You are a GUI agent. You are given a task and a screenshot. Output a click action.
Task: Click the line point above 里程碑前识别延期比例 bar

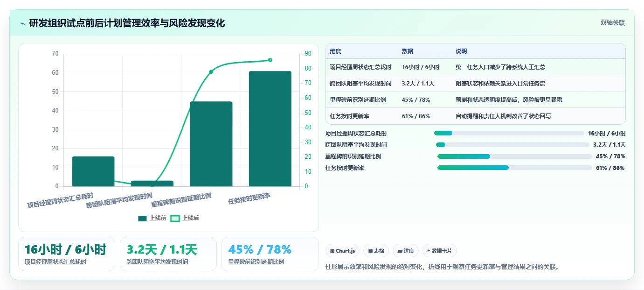click(x=211, y=71)
